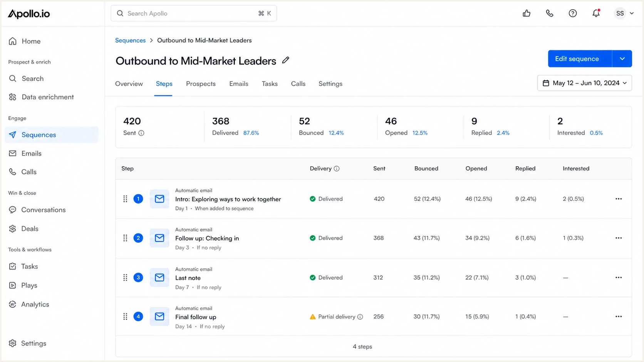Open more options for Last note row
This screenshot has height=362, width=644.
coord(619,278)
